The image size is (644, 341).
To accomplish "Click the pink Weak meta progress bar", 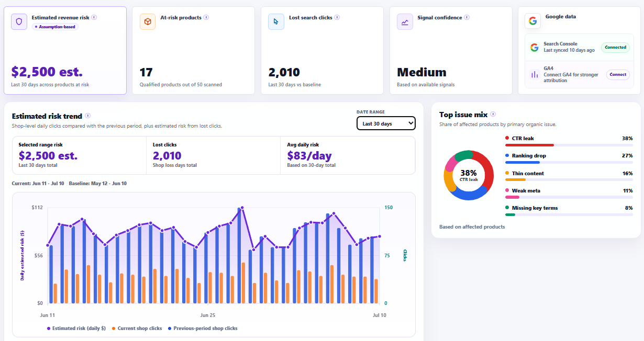I will click(x=512, y=197).
